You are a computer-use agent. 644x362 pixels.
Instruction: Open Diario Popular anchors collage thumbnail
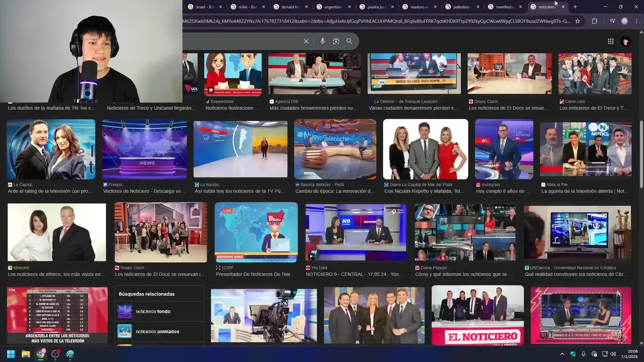[x=465, y=232]
